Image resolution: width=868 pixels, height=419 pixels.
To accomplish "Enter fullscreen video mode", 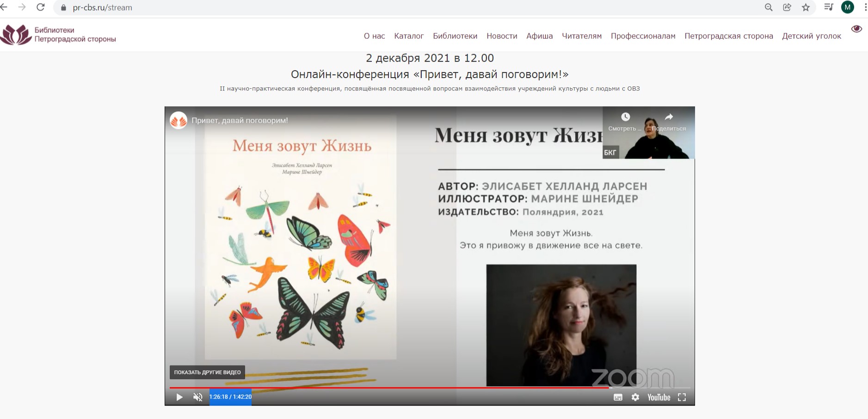I will point(682,397).
